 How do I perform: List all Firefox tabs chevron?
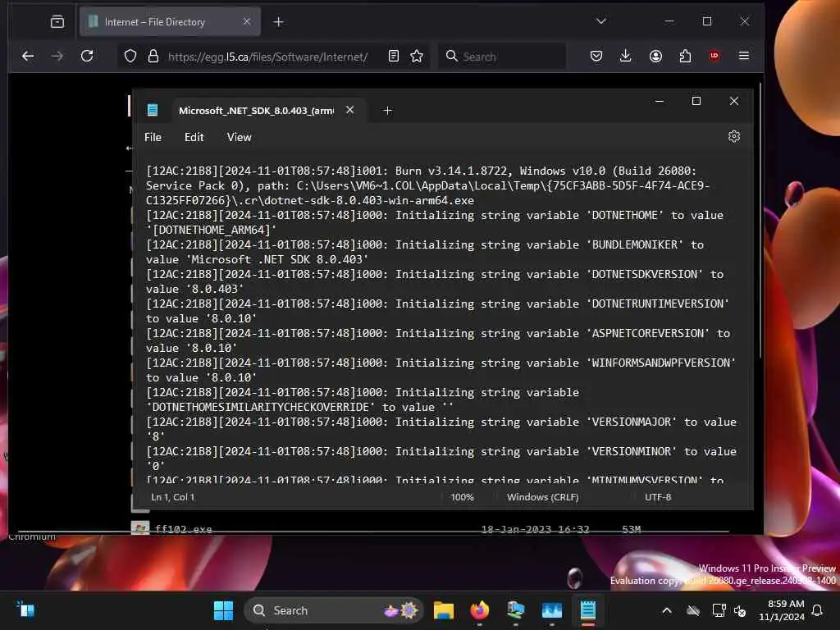pyautogui.click(x=601, y=21)
